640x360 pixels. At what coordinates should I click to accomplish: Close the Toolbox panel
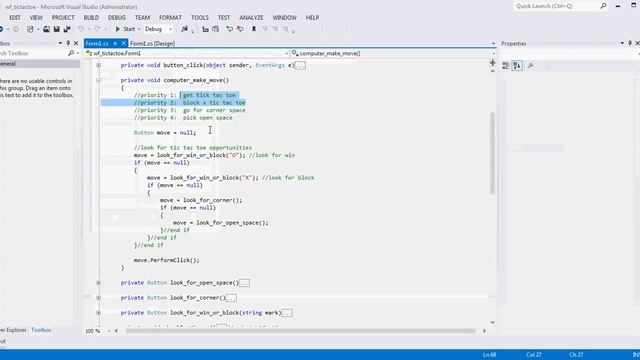(76, 43)
